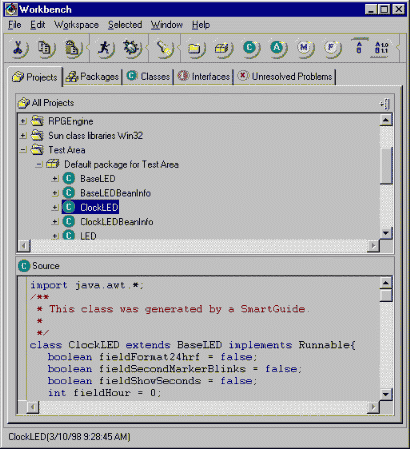This screenshot has height=449, width=410.
Task: Expand the BaseLED class node
Action: (x=55, y=179)
